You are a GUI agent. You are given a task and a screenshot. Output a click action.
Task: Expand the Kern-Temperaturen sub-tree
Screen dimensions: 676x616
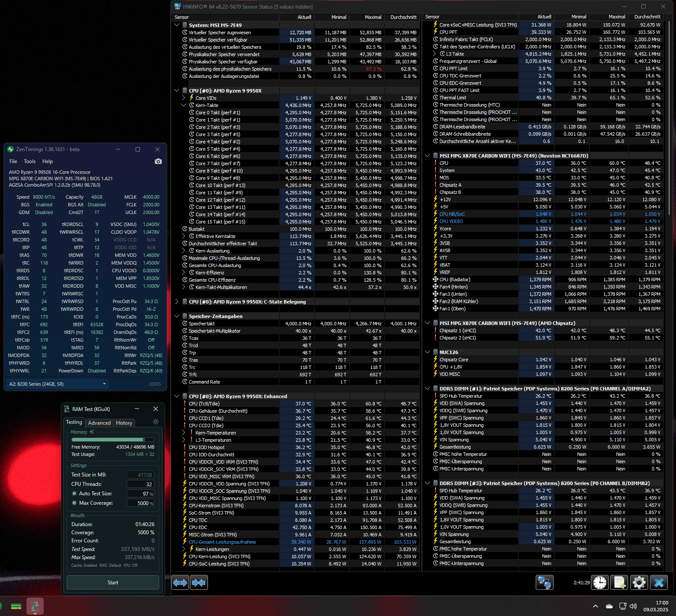tap(184, 433)
